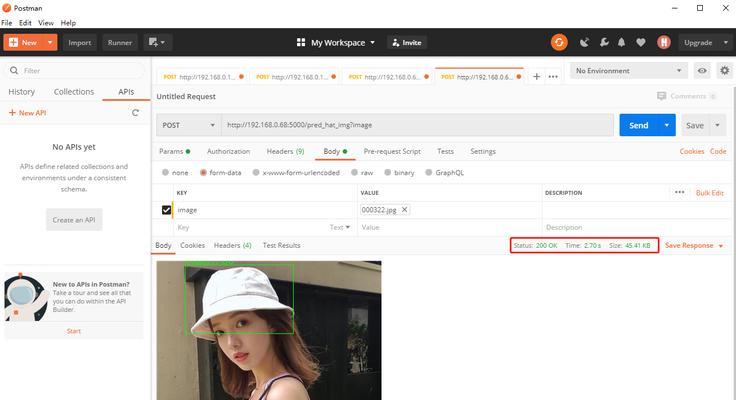Open the Text key type dropdown
Image resolution: width=736 pixels, height=400 pixels.
point(340,227)
